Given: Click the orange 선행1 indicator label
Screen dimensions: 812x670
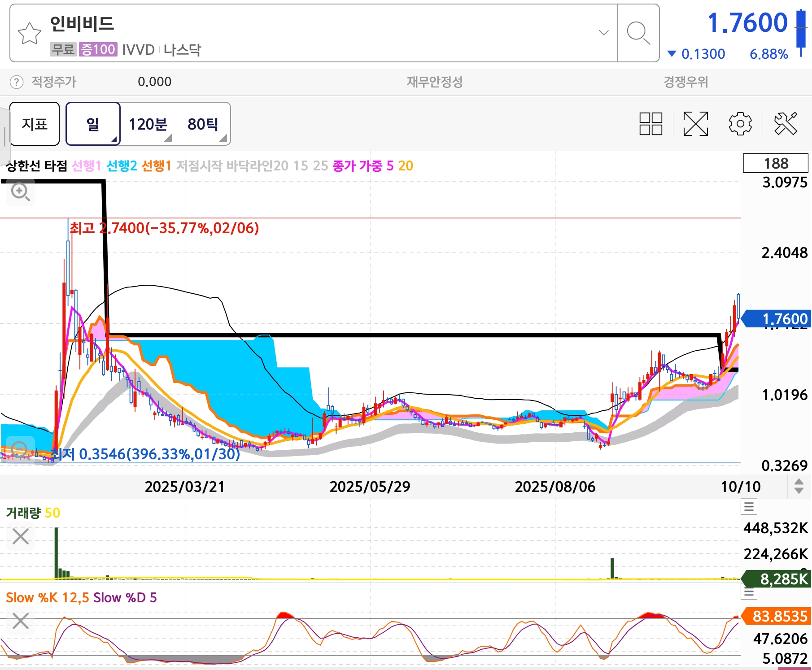Looking at the screenshot, I should click(x=156, y=166).
